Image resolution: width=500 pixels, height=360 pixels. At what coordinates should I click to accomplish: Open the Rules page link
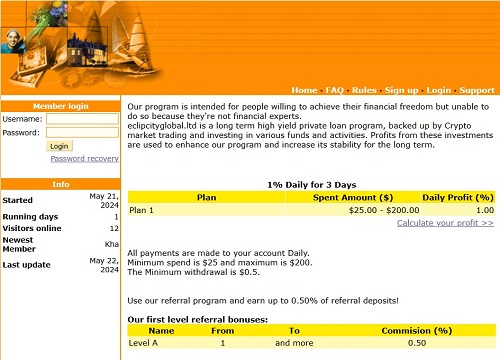point(364,90)
